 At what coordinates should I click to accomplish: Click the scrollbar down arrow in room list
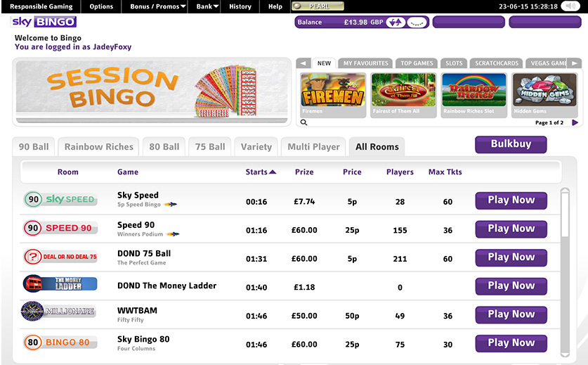click(565, 354)
